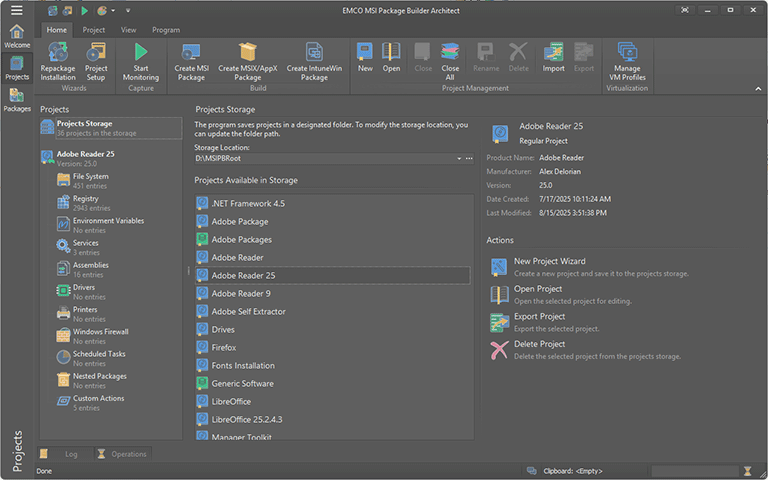This screenshot has width=768, height=480.
Task: Open the View ribbon tab
Action: [128, 30]
